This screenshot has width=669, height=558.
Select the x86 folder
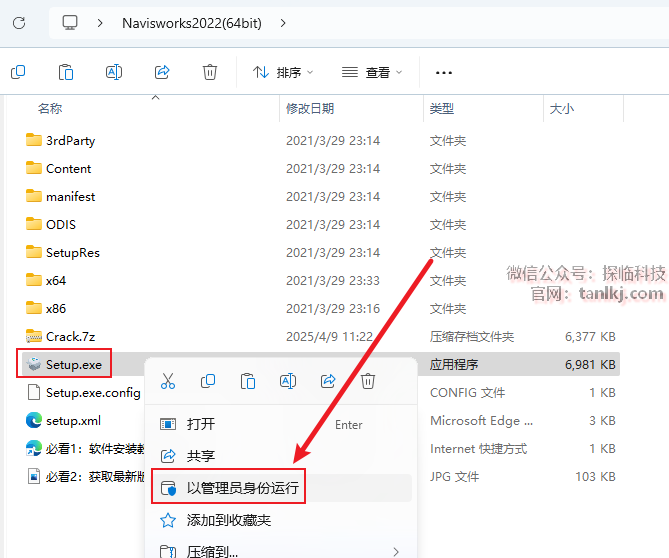46,308
